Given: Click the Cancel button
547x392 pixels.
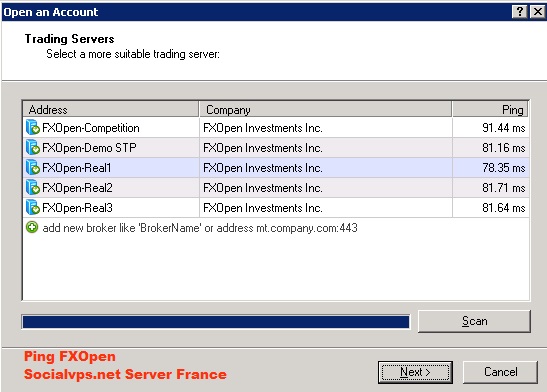Looking at the screenshot, I should point(500,372).
